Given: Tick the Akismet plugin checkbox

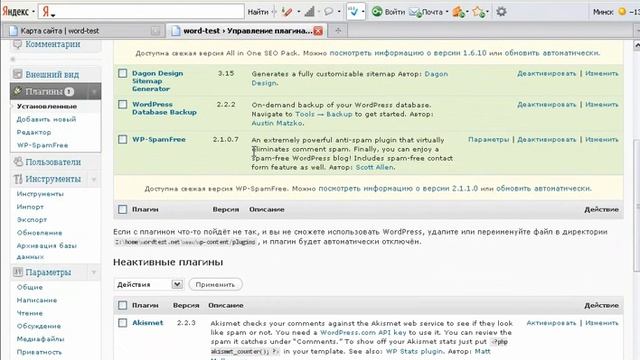Looking at the screenshot, I should tap(122, 323).
